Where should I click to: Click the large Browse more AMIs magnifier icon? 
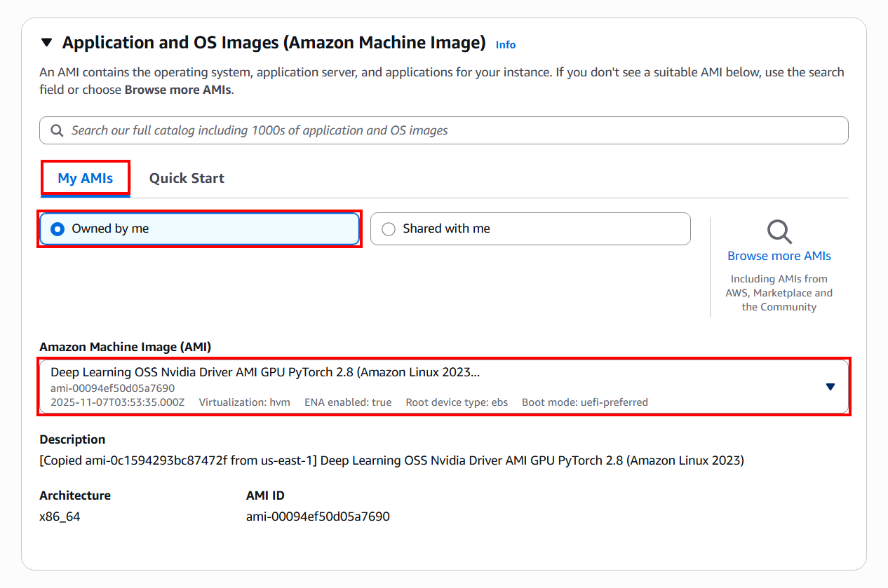tap(779, 231)
